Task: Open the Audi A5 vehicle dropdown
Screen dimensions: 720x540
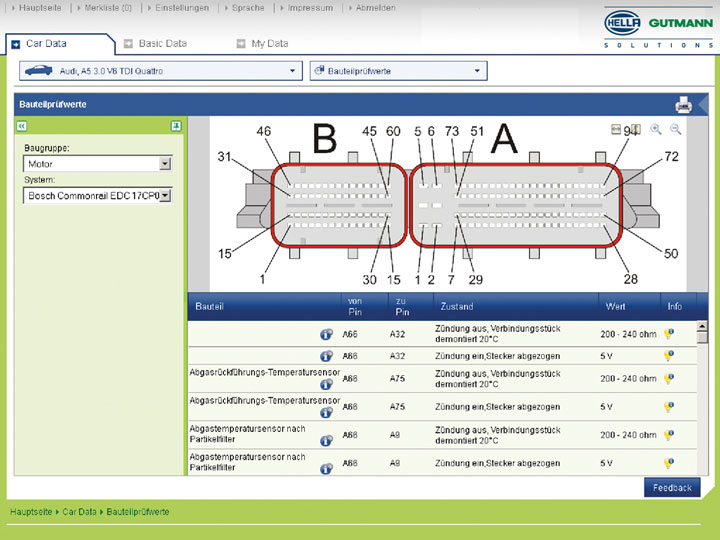Action: click(293, 71)
